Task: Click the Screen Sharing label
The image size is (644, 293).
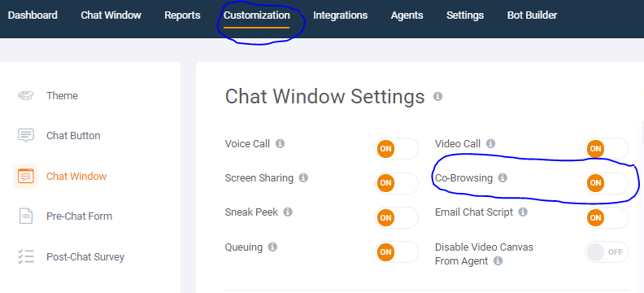Action: point(259,178)
